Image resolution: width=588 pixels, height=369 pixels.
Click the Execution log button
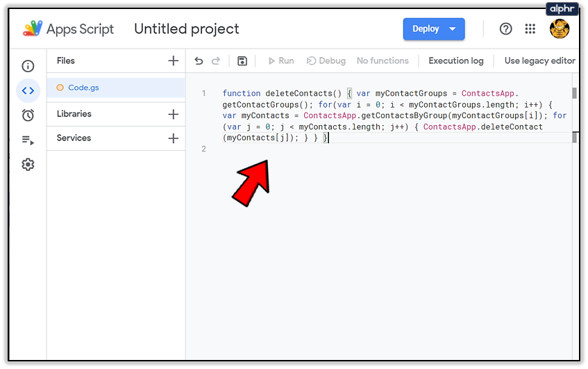[456, 61]
